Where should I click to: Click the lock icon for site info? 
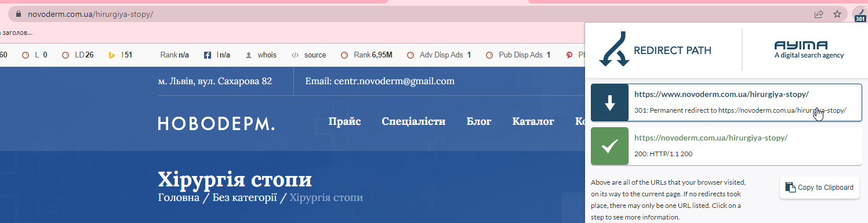pos(19,14)
